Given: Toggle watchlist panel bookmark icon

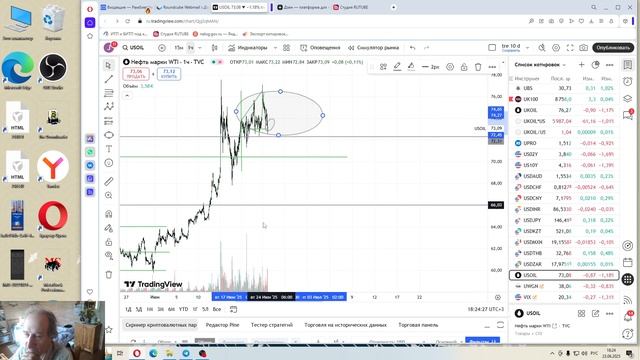Looking at the screenshot, I should pos(628,64).
